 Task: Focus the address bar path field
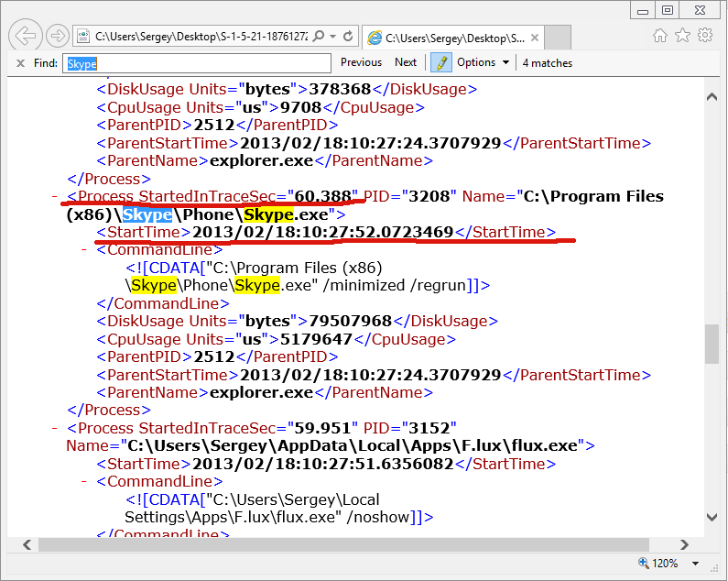[201, 37]
